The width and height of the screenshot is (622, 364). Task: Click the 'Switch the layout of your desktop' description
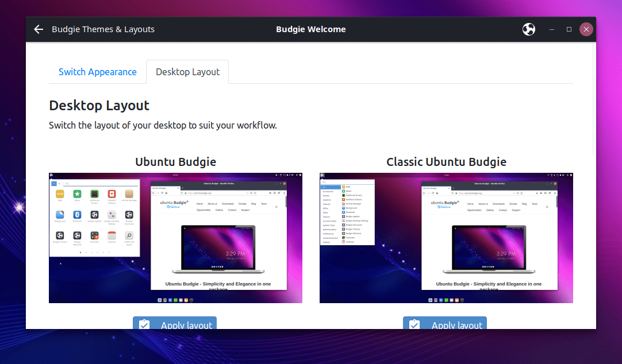(163, 125)
